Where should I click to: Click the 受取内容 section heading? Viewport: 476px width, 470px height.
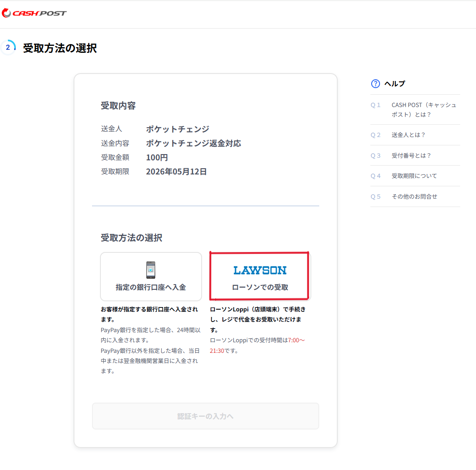tap(118, 106)
